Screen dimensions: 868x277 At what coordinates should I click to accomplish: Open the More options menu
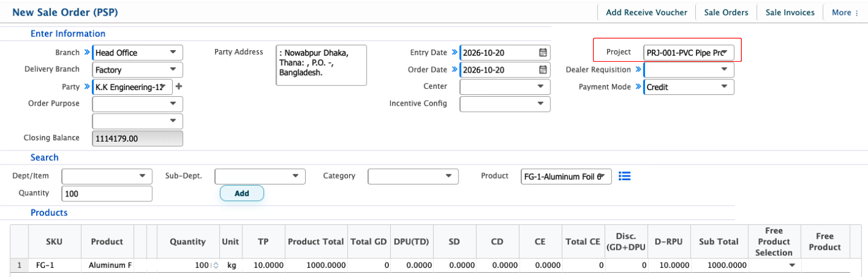(844, 12)
